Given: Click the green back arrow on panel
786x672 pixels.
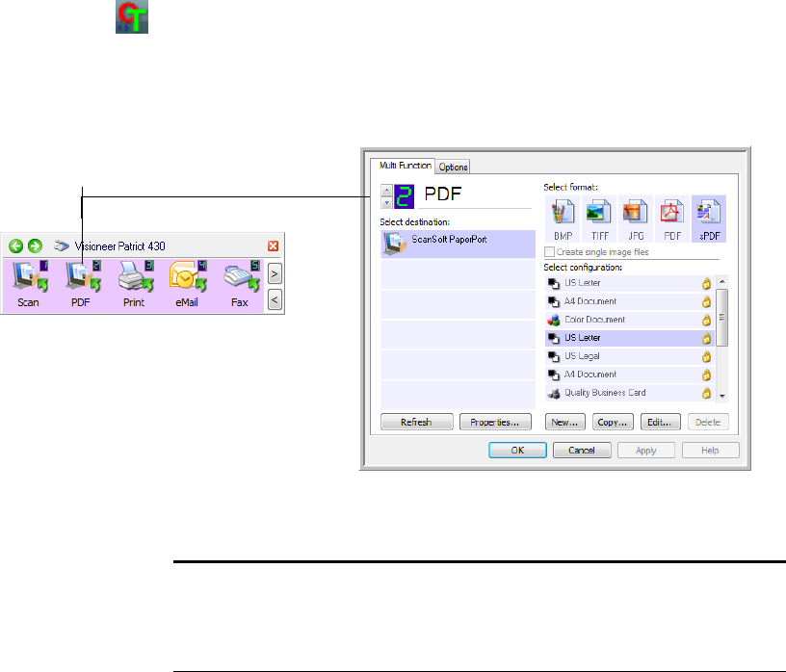Looking at the screenshot, I should [x=16, y=246].
